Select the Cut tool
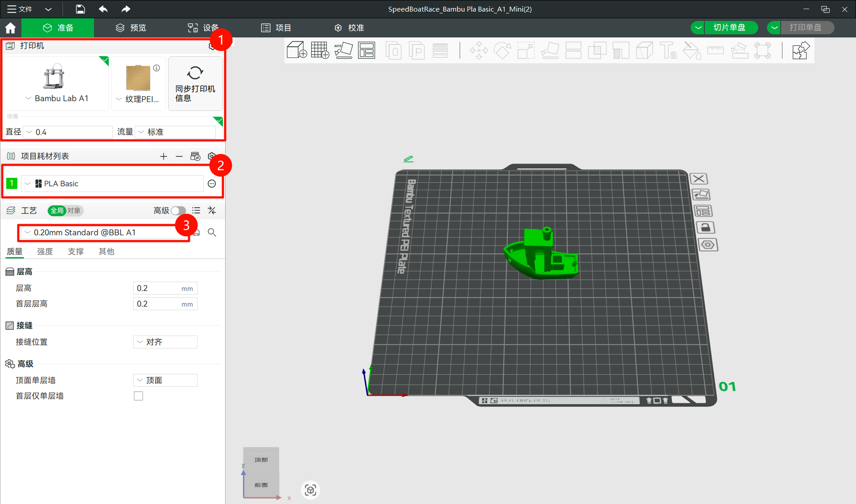856x504 pixels. click(x=573, y=50)
